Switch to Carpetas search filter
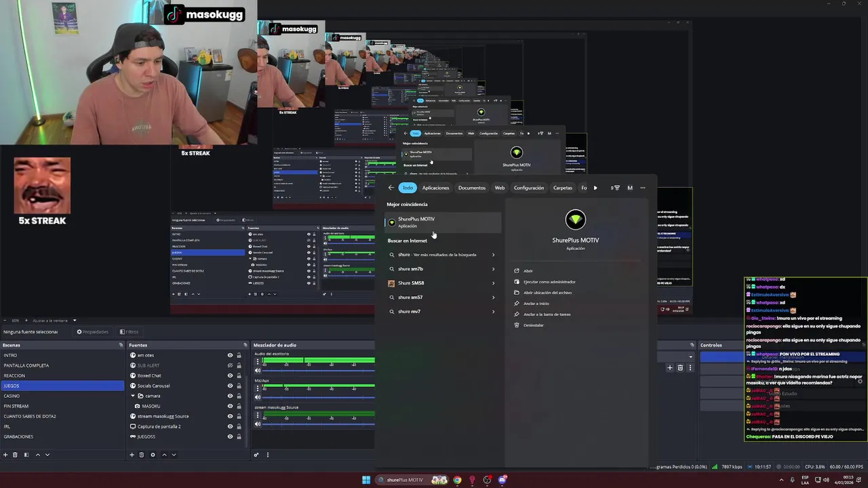 coord(563,188)
